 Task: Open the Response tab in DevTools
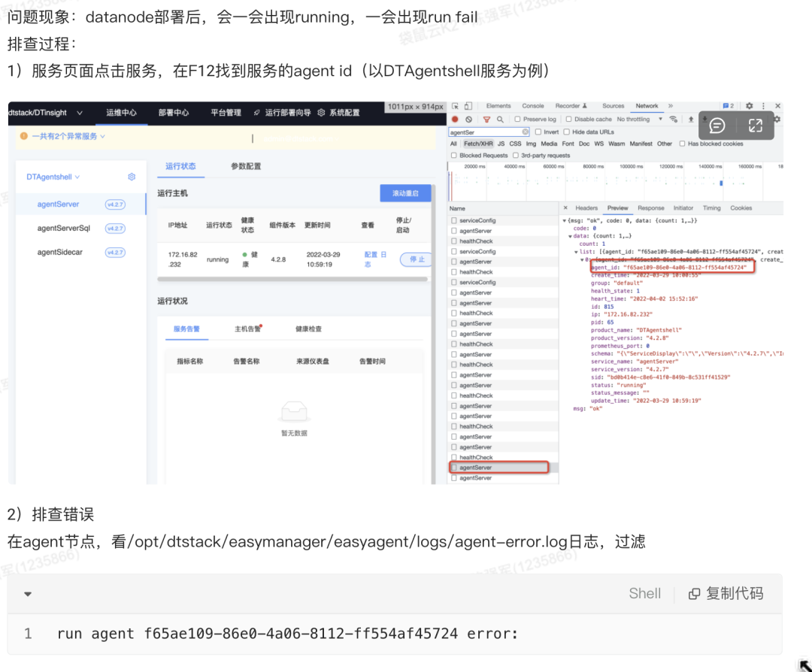(650, 208)
